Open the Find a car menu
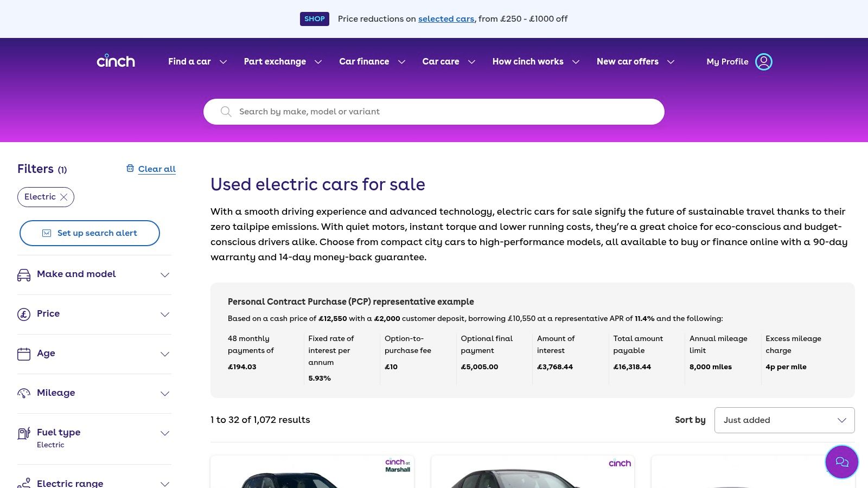Viewport: 868px width, 488px height. click(x=197, y=62)
